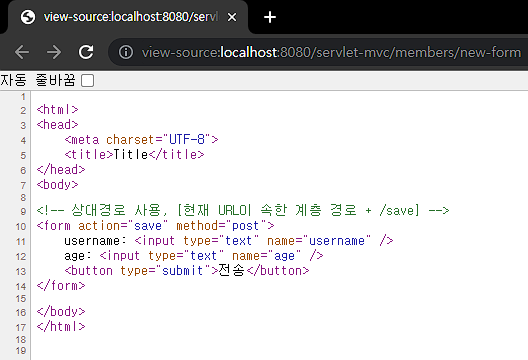
Task: Focus the address bar URL
Action: point(331,53)
